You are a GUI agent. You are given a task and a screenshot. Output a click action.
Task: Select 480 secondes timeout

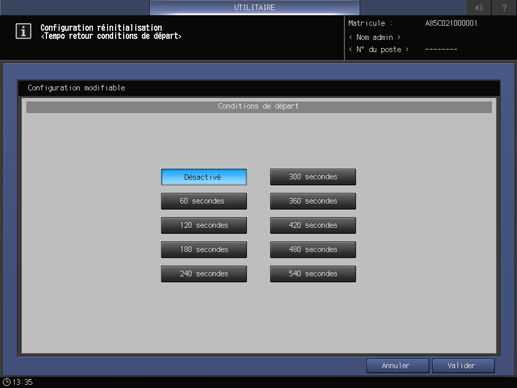tap(313, 249)
